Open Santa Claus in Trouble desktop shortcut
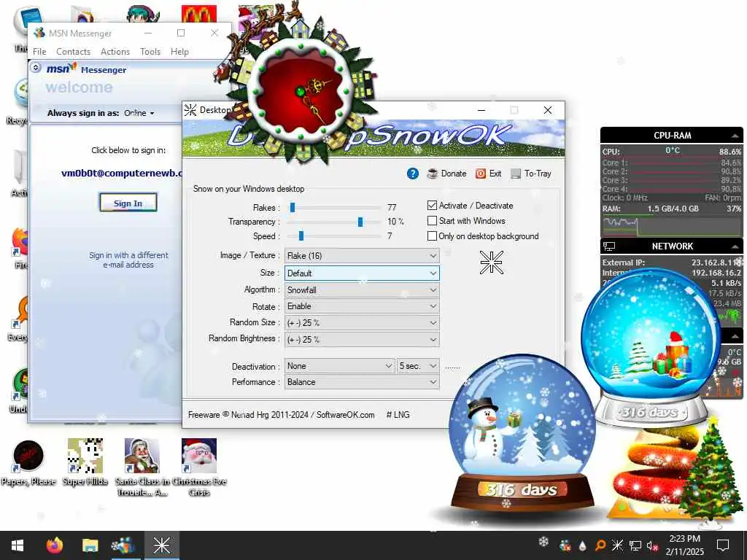Viewport: 747px width, 560px height. point(142,467)
